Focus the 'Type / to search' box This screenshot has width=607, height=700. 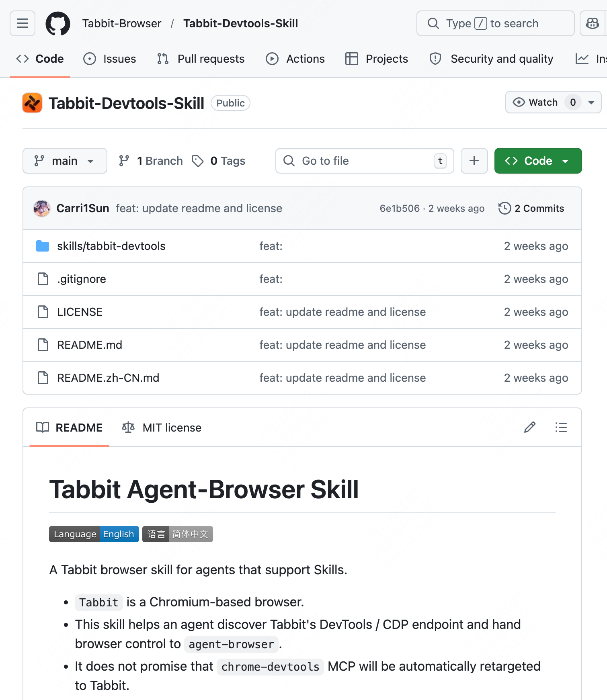[x=495, y=23]
